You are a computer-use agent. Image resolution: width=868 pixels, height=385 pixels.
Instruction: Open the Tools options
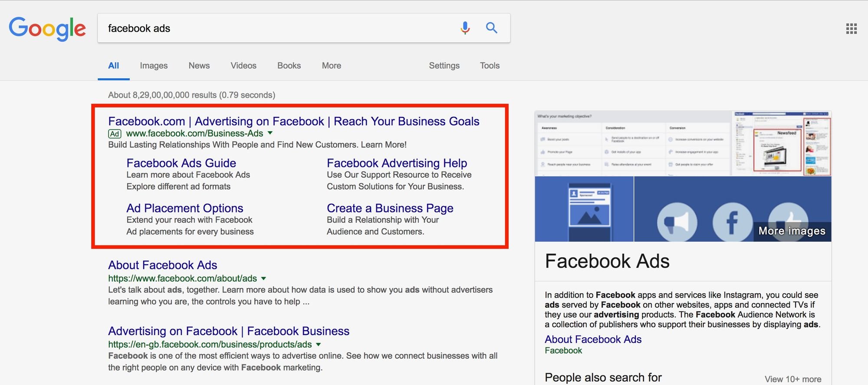(x=490, y=66)
